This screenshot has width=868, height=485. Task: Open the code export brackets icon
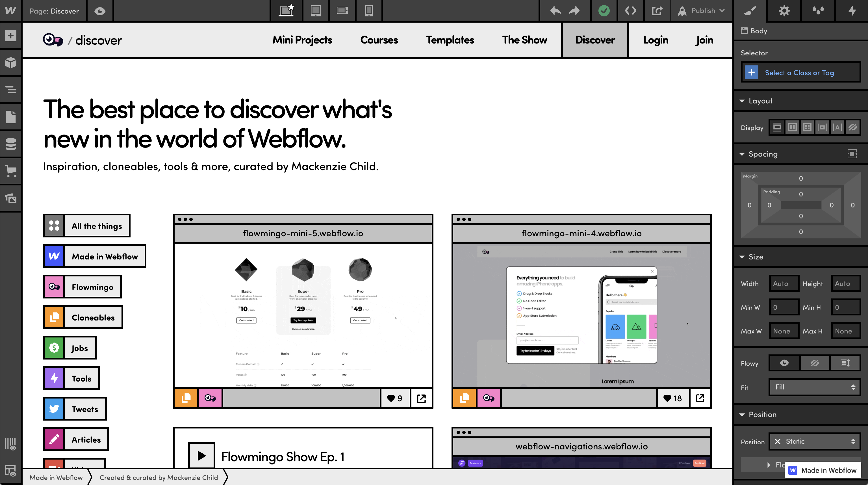[x=630, y=11]
